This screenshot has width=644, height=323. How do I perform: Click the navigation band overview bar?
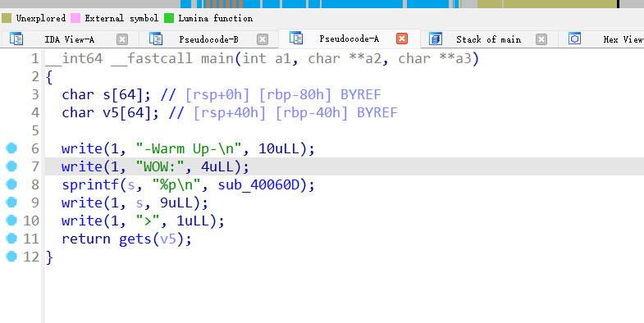point(322,4)
